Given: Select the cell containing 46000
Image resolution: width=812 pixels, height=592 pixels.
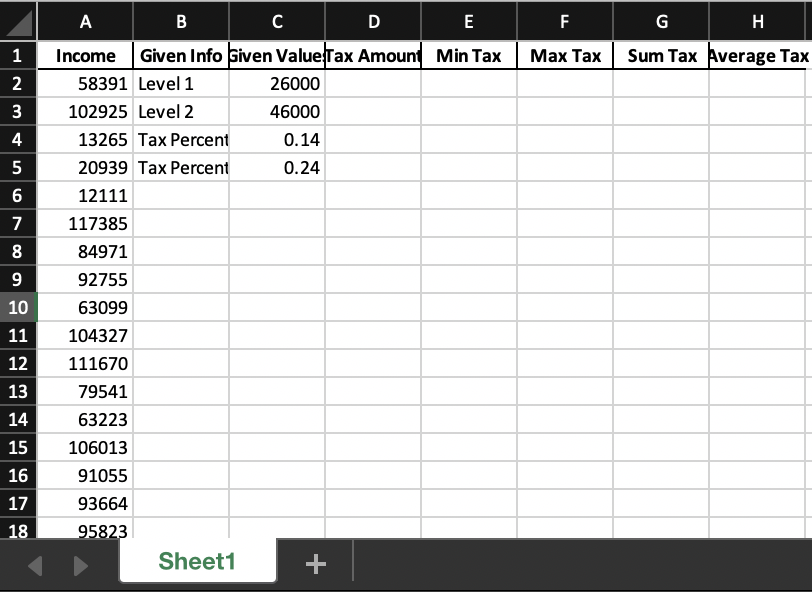Looking at the screenshot, I should click(x=277, y=112).
